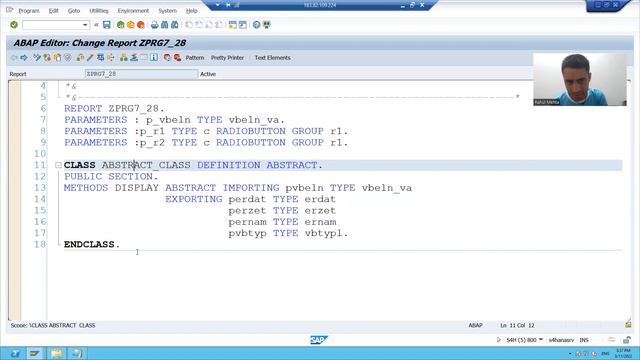This screenshot has width=640, height=360.
Task: Click p_vbeln parameter on line 7
Action: click(x=168, y=120)
